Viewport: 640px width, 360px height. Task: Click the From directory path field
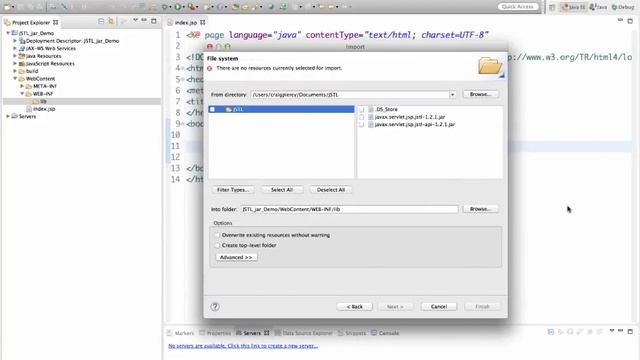tap(350, 95)
